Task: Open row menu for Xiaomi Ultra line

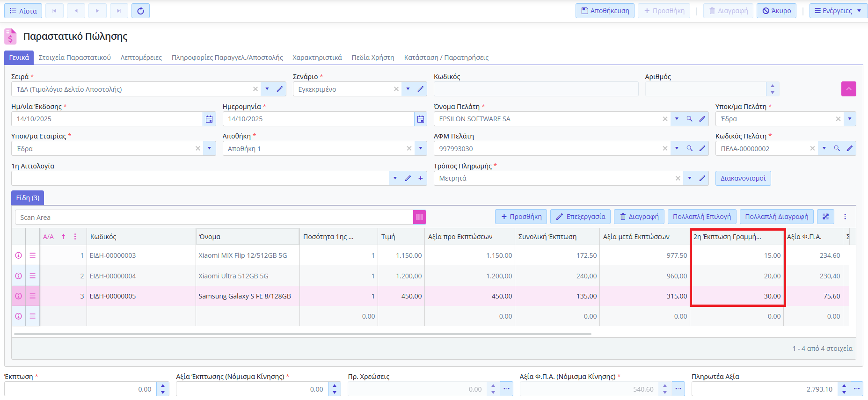Action: pyautogui.click(x=33, y=276)
